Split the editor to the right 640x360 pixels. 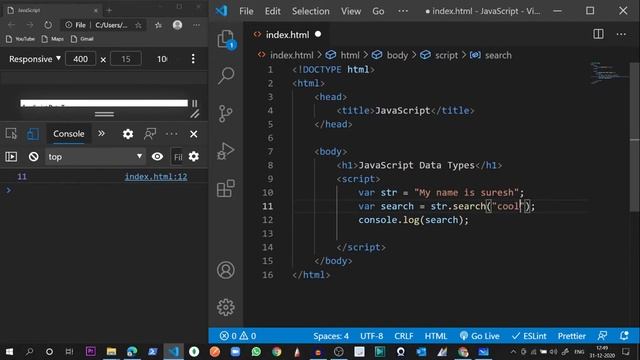click(598, 34)
